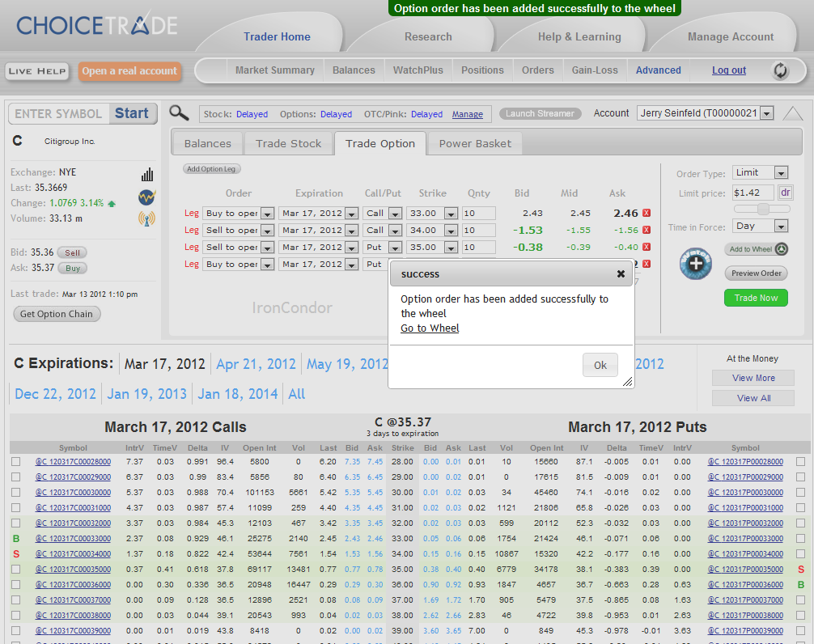Click the S marker on 35.00 put row
This screenshot has height=644, width=814.
point(800,570)
